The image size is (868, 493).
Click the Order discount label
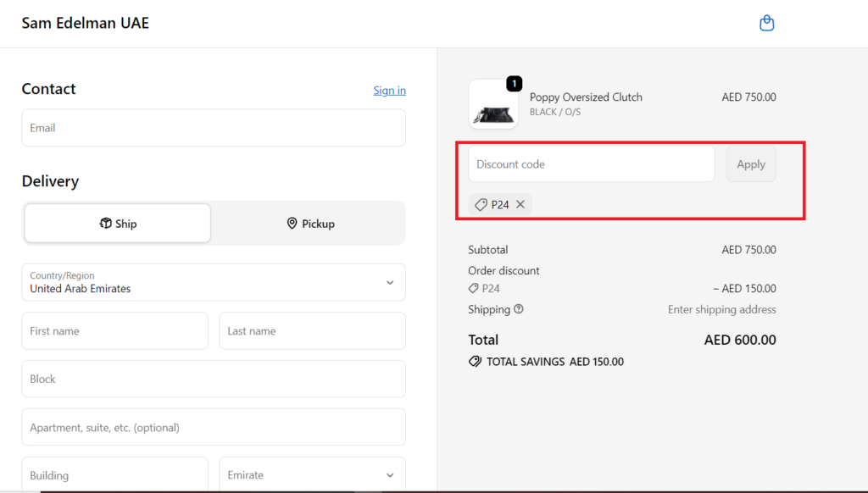tap(504, 270)
